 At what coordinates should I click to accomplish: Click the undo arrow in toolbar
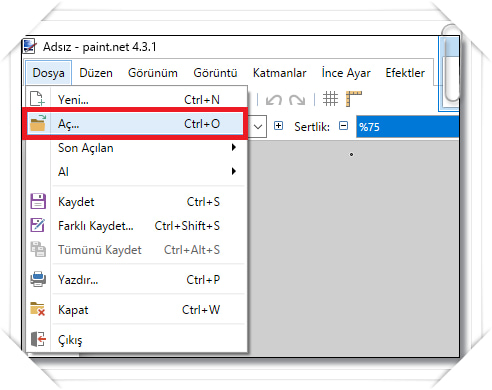[274, 99]
